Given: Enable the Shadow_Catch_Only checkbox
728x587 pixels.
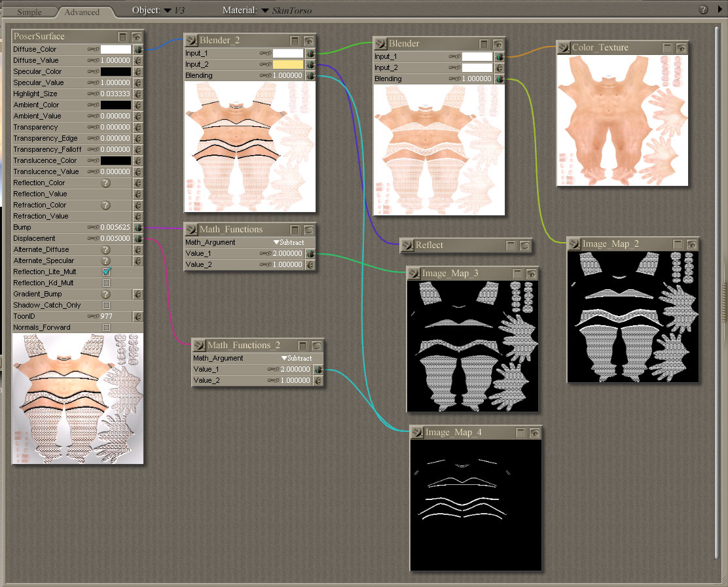Looking at the screenshot, I should [x=106, y=305].
